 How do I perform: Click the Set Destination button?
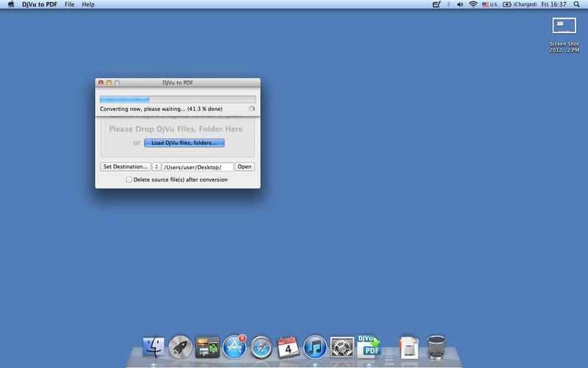(x=126, y=167)
